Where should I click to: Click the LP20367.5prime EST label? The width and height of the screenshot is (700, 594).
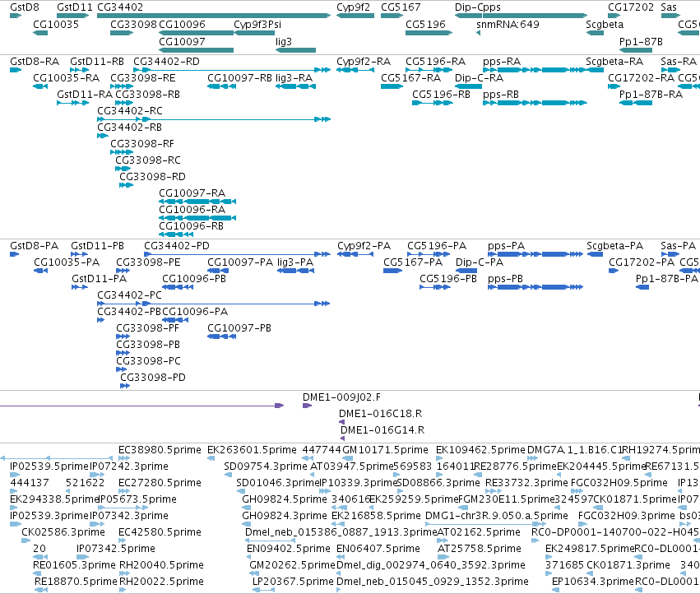293,582
